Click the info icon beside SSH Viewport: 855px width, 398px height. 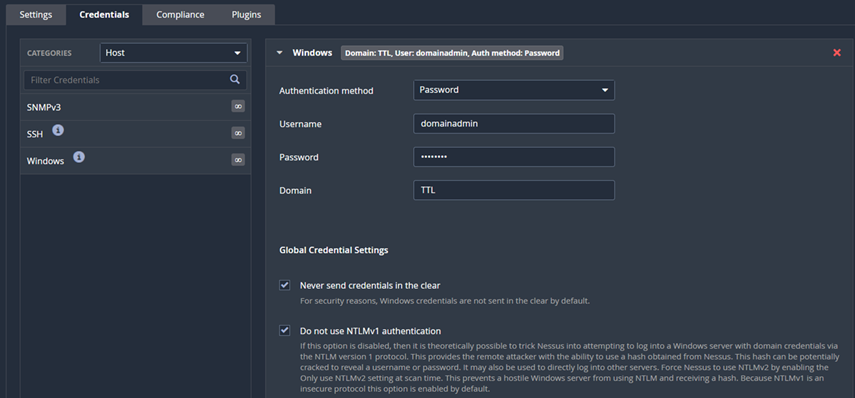[x=58, y=130]
